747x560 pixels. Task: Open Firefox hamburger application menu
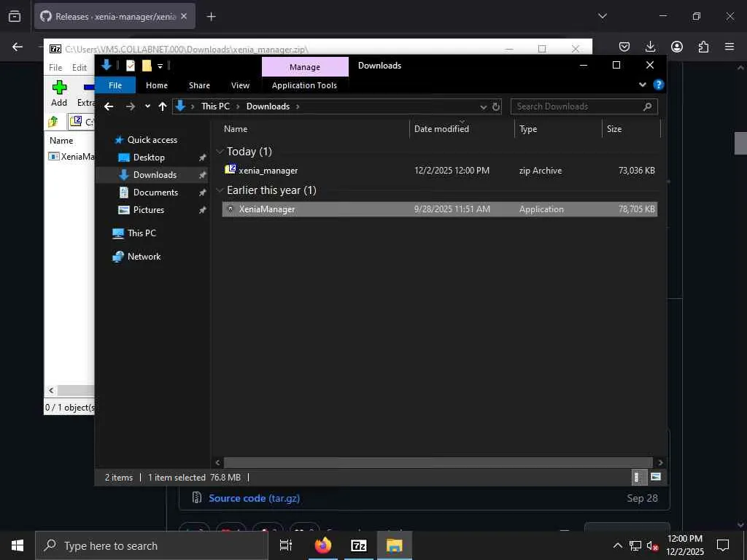[x=729, y=46]
